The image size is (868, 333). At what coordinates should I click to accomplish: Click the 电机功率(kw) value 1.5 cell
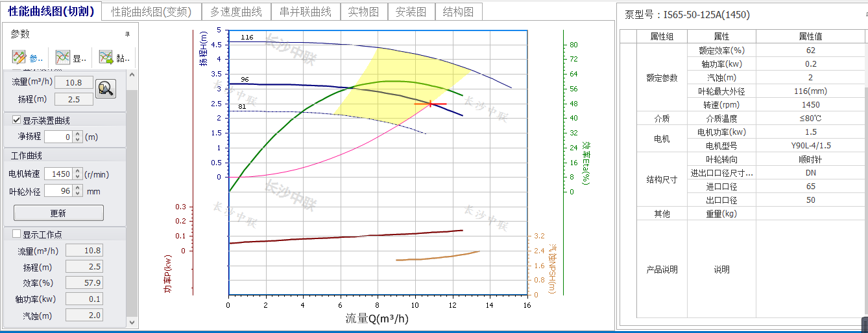[x=811, y=132]
